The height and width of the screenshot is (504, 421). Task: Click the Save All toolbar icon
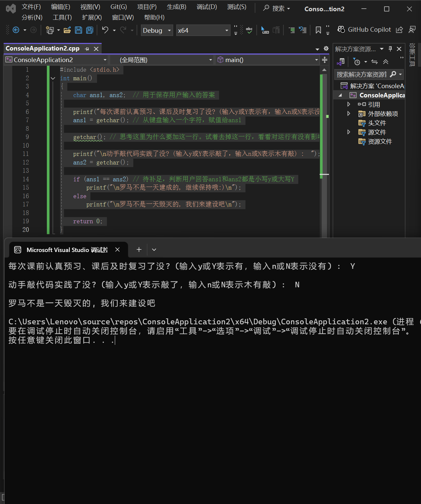89,30
